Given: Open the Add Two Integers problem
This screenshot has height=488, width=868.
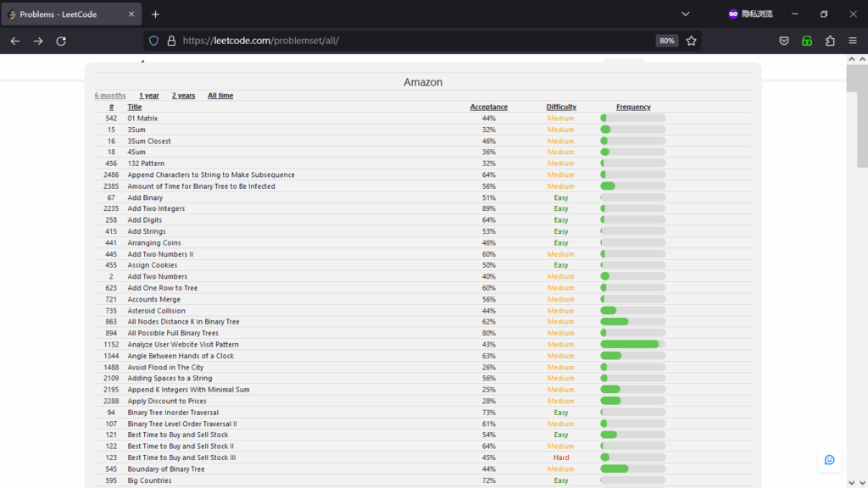Looking at the screenshot, I should (156, 208).
